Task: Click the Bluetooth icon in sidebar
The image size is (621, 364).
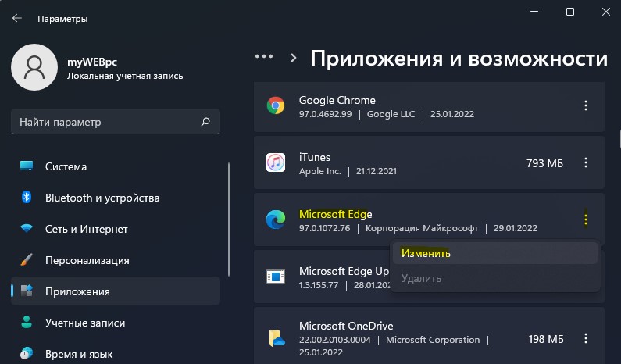Action: (27, 197)
